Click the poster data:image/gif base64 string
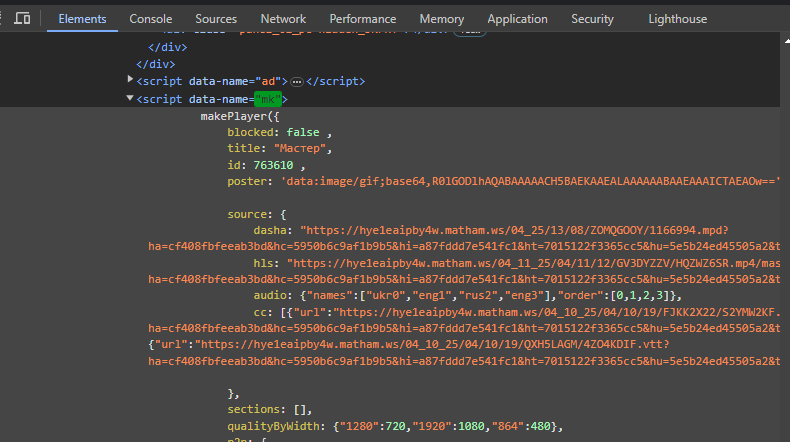Image resolution: width=790 pixels, height=442 pixels. (531, 181)
